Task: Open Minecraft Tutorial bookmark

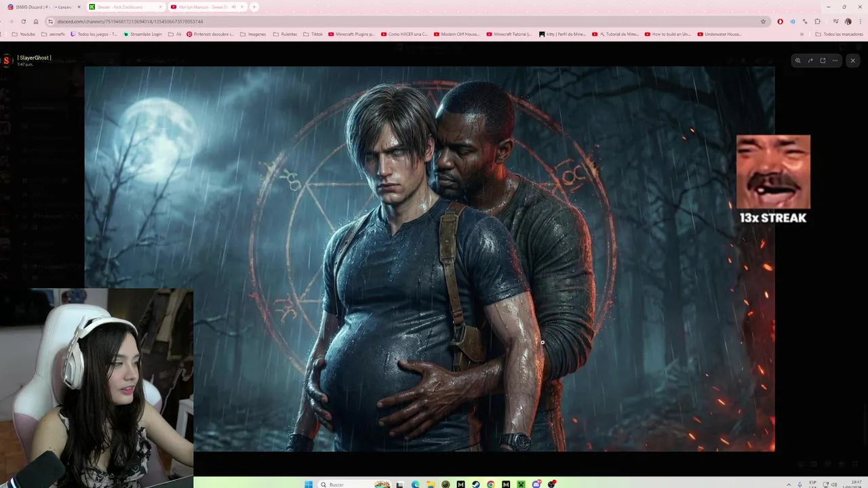Action: click(510, 34)
